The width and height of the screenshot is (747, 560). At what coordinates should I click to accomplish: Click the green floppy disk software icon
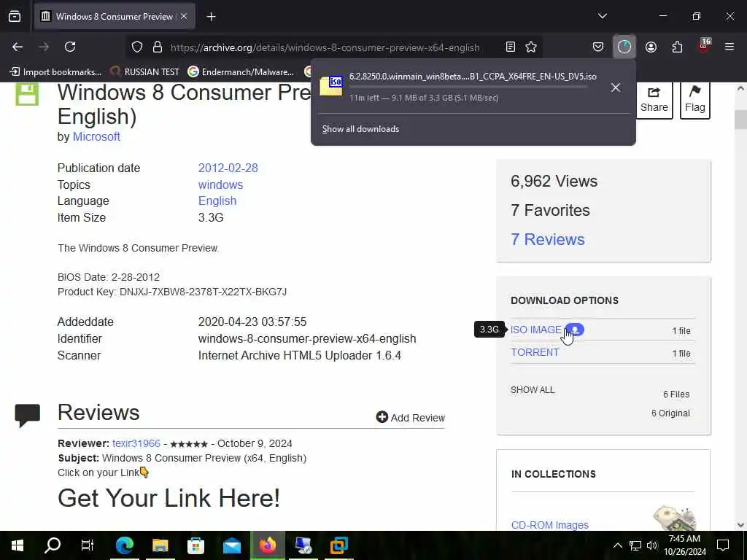(27, 94)
